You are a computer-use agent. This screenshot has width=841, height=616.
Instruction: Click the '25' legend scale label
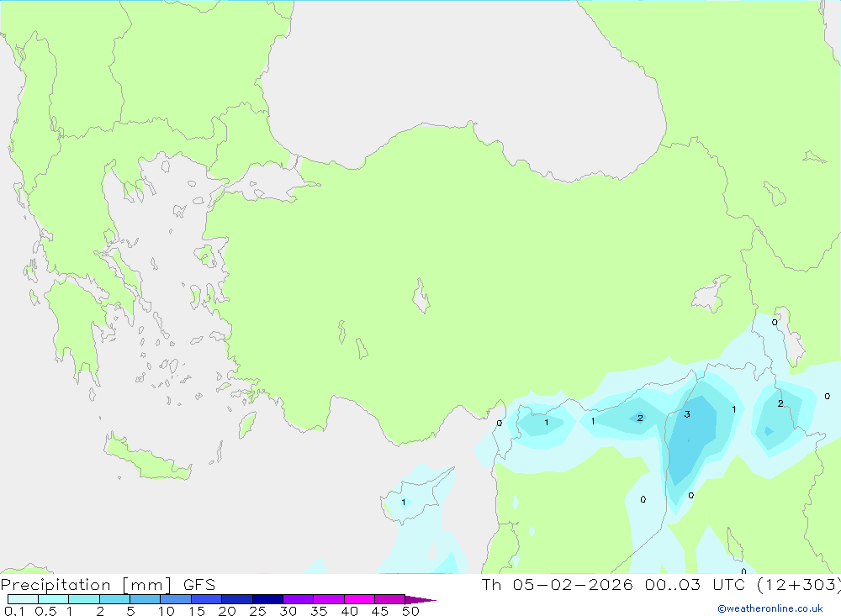tap(258, 611)
